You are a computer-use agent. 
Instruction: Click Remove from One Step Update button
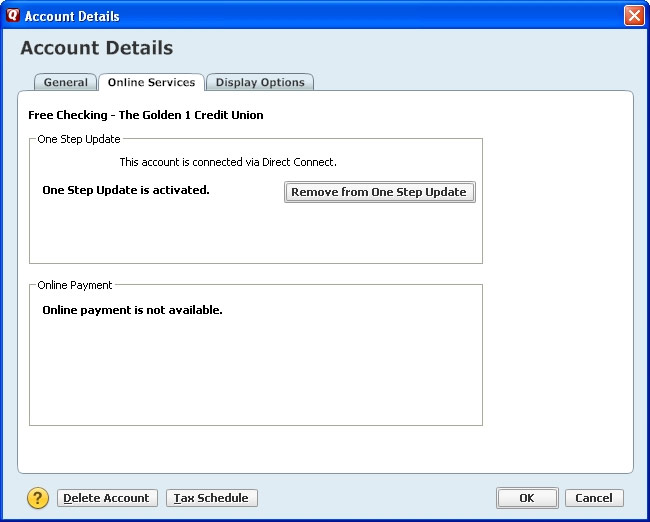click(x=379, y=192)
